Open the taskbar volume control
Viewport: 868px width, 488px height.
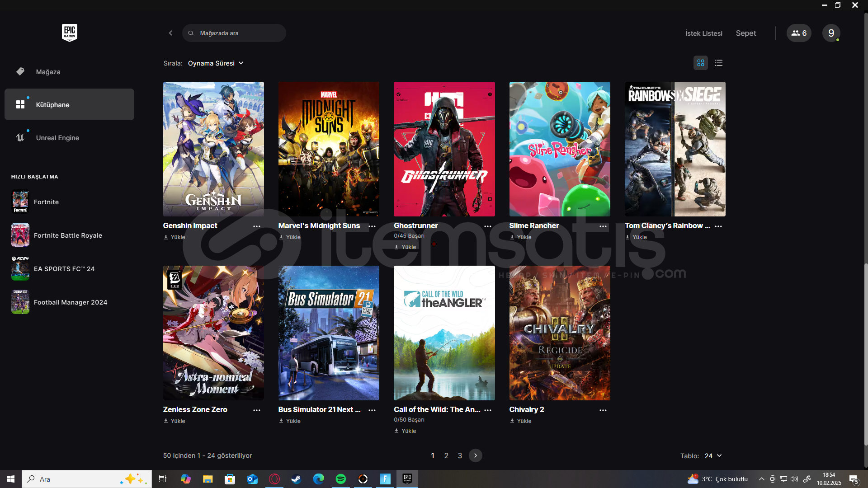[794, 479]
